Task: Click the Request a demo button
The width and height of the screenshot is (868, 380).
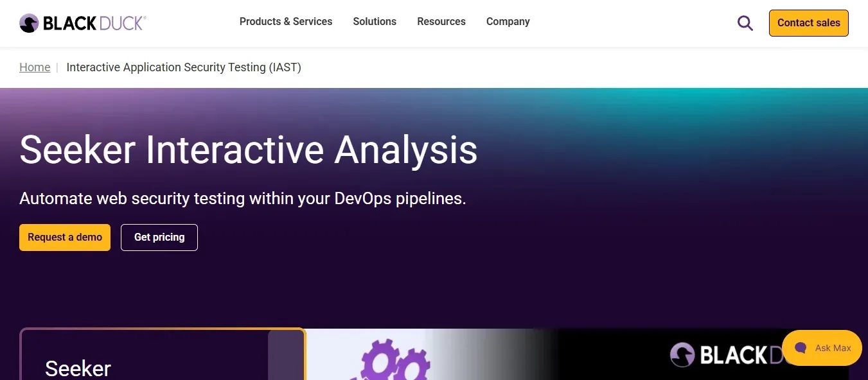Action: click(x=65, y=237)
